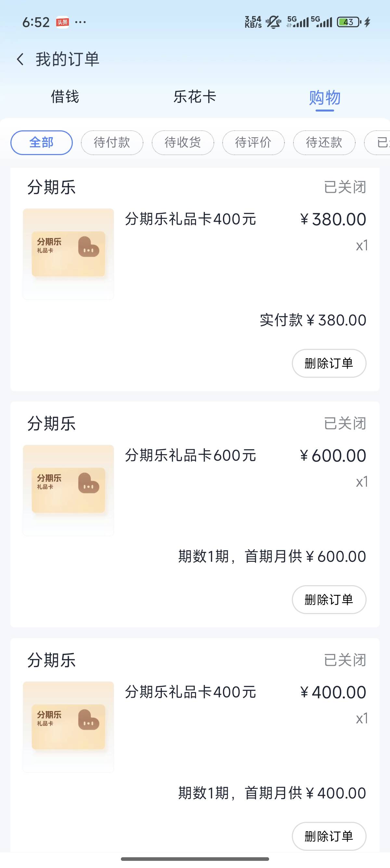Tap the home gesture bar at bottom
The image size is (390, 868).
pos(195,859)
